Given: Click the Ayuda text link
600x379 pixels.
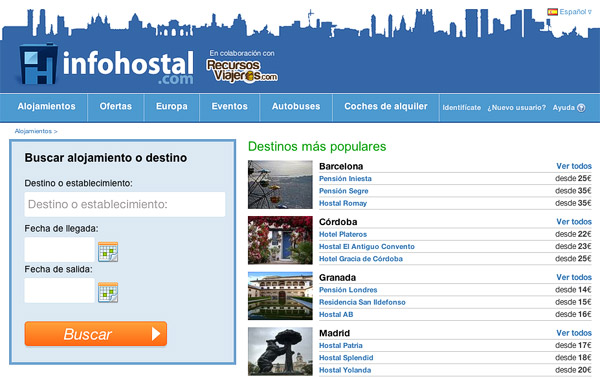Looking at the screenshot, I should point(564,108).
